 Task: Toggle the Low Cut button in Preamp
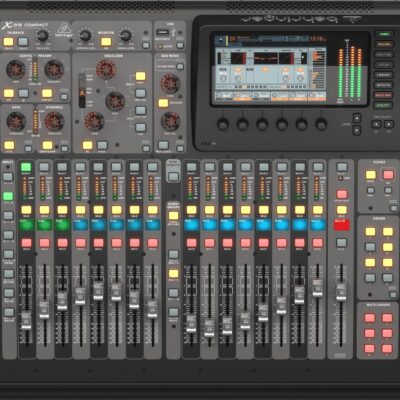[47, 93]
